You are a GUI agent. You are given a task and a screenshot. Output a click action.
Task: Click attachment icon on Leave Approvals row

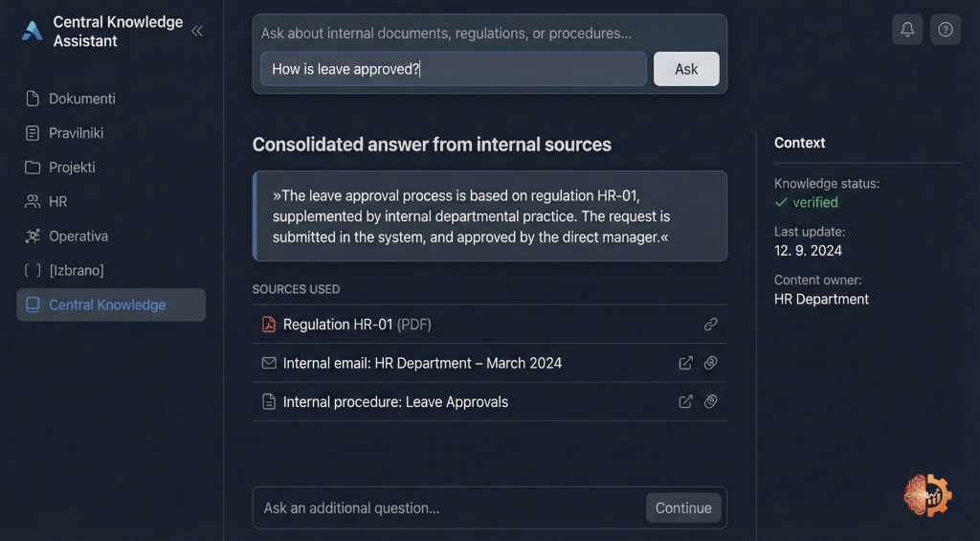[711, 402]
